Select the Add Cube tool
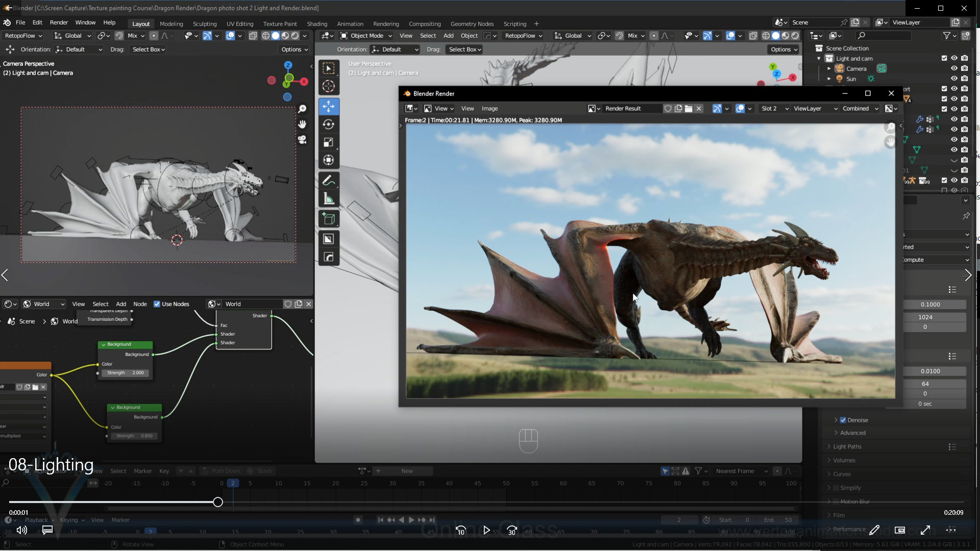The height and width of the screenshot is (551, 980). [329, 219]
